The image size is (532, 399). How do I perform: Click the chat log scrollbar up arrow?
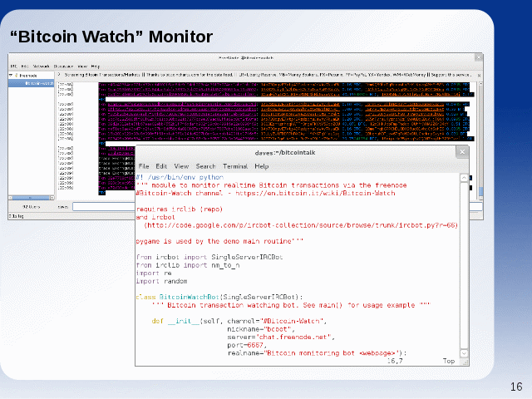480,83
